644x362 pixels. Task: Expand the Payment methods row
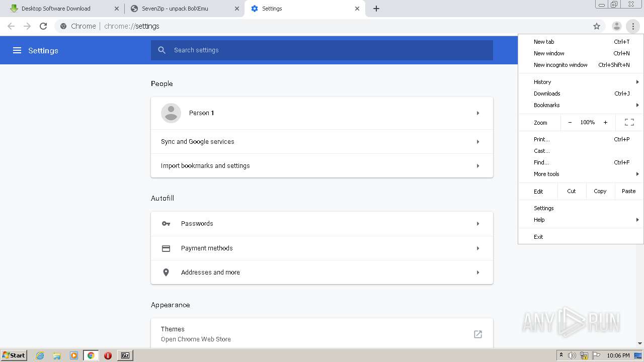(x=322, y=248)
